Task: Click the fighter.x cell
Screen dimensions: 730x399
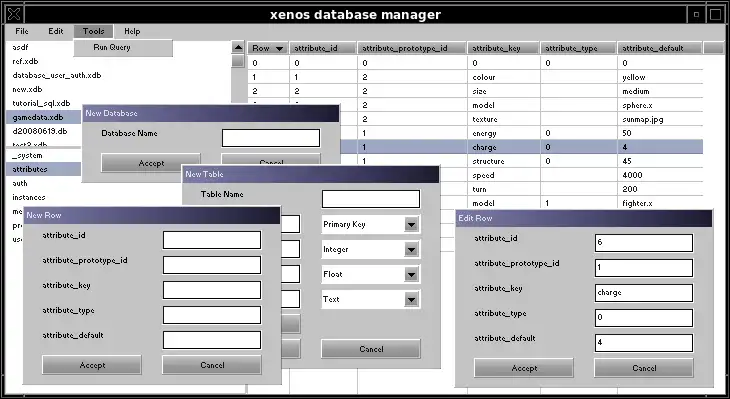Action: 660,203
